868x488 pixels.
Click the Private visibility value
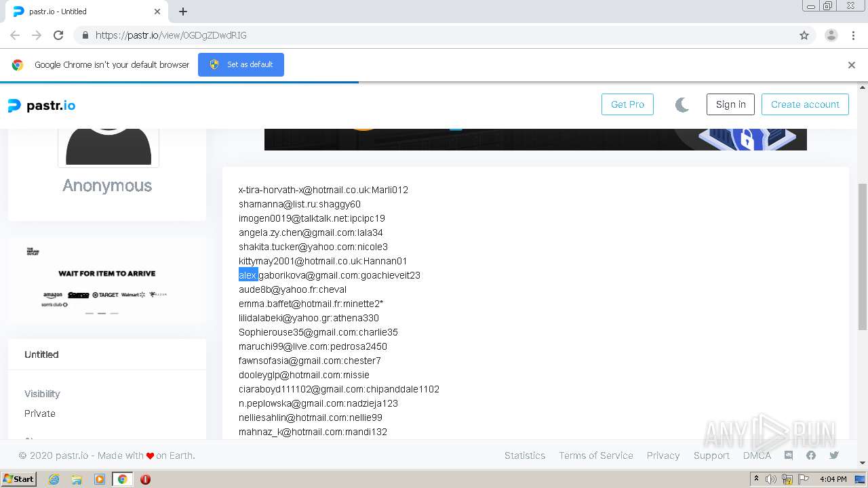(40, 413)
